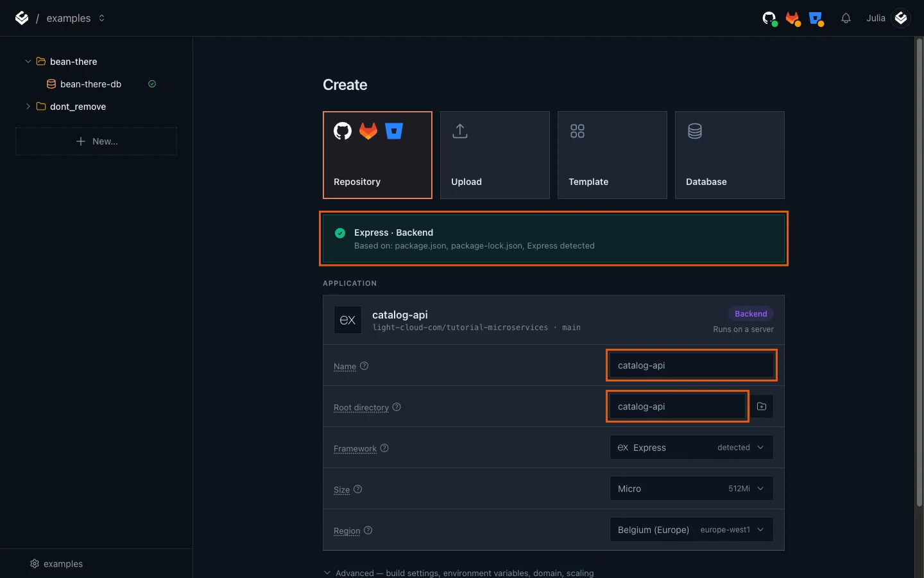Click the Light Cloud logo in header
The image size is (924, 578).
(x=22, y=18)
